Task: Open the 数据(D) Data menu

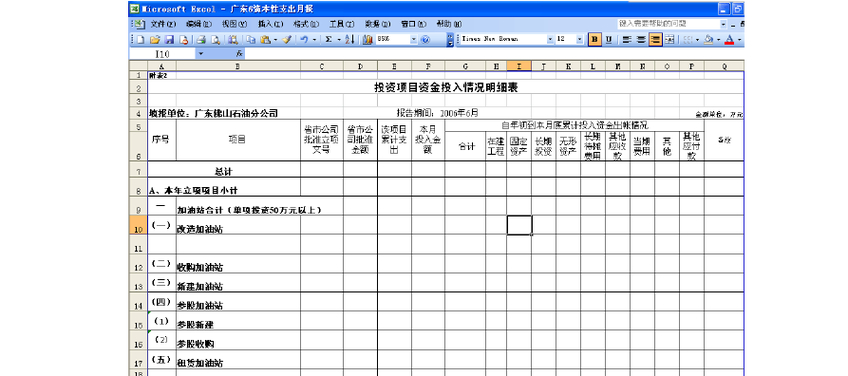Action: (377, 24)
